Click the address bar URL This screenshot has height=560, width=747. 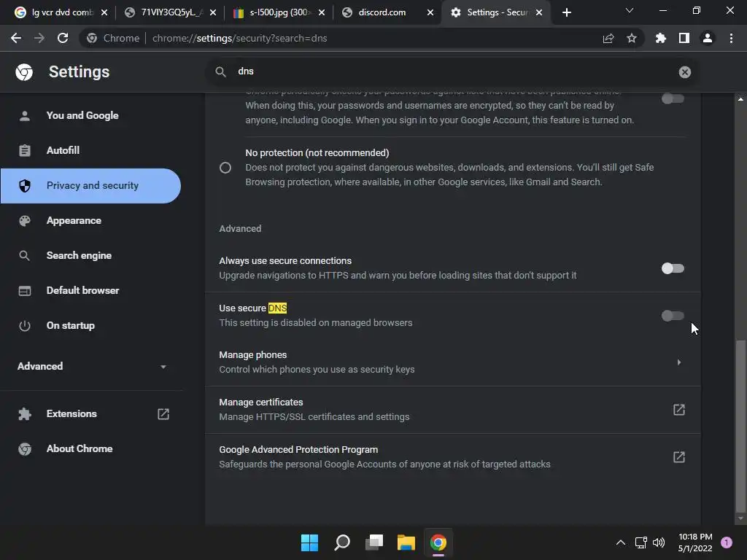tap(239, 38)
